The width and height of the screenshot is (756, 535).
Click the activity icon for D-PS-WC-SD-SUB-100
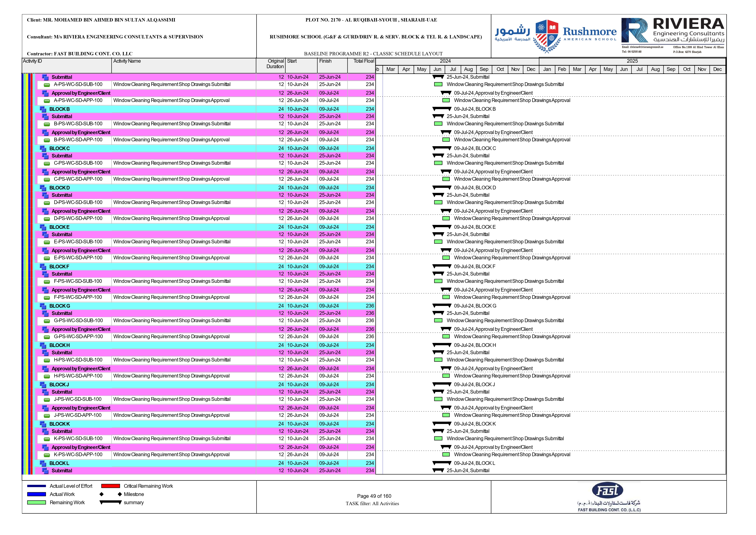(x=47, y=203)
